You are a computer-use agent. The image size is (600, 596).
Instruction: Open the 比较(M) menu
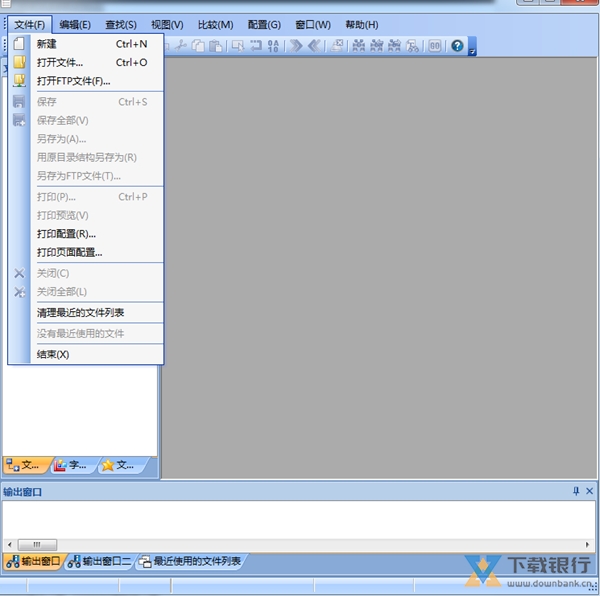tap(215, 25)
